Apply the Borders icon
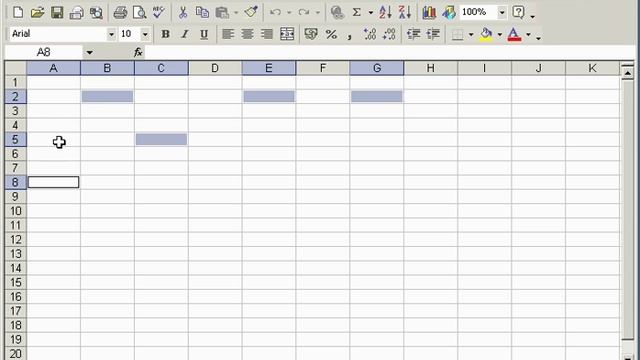 458,35
